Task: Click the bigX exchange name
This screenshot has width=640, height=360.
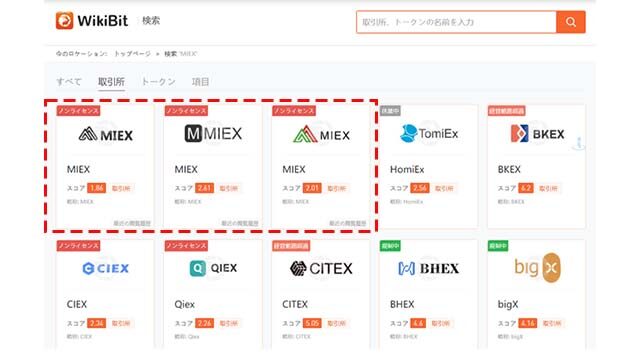Action: coord(508,304)
